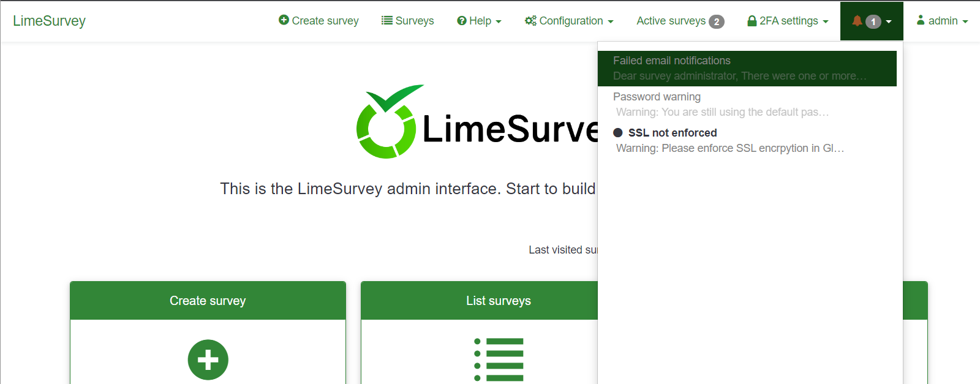Click the notification bell icon
This screenshot has height=384, width=980.
(x=857, y=21)
